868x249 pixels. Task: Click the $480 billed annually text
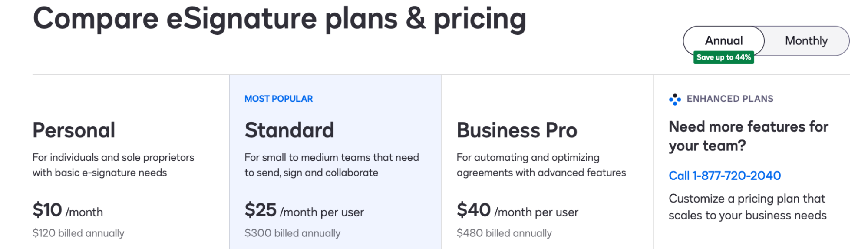[x=504, y=233]
